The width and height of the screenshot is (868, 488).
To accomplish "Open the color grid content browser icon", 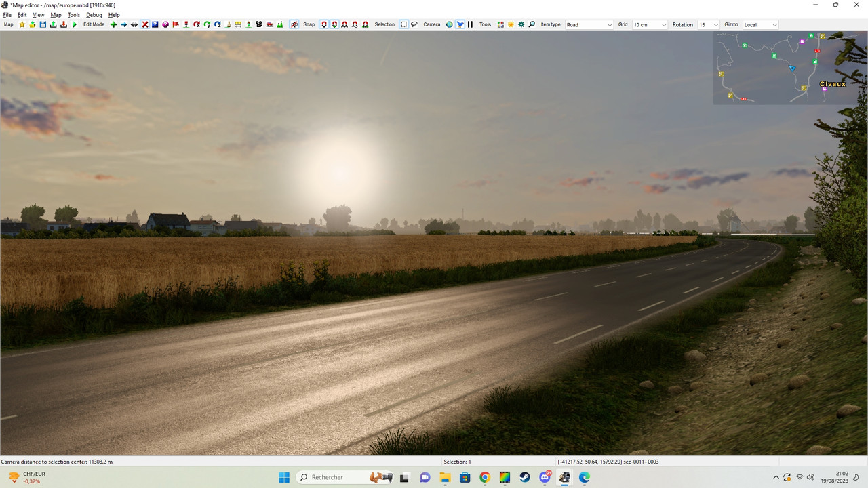I will coord(500,24).
